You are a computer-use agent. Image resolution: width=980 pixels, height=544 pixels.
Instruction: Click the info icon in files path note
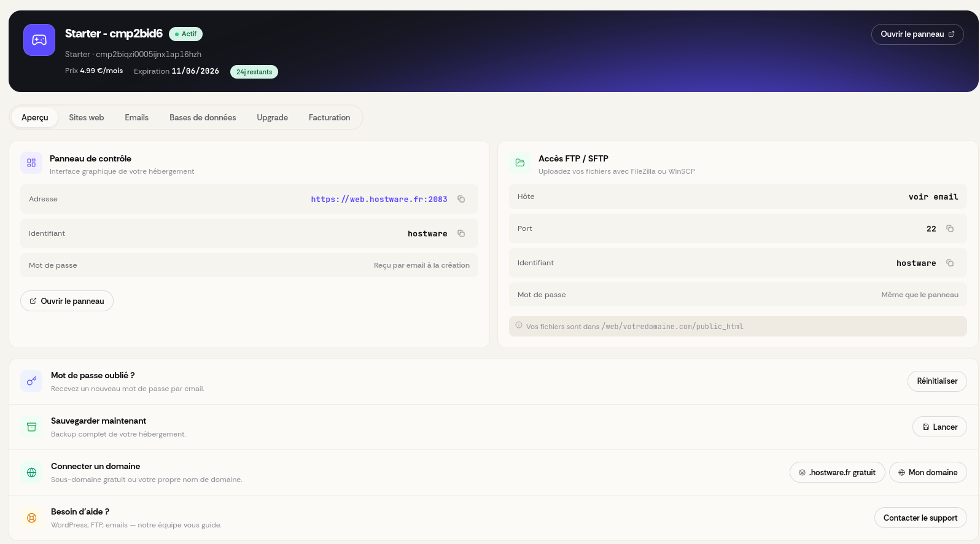coord(519,325)
